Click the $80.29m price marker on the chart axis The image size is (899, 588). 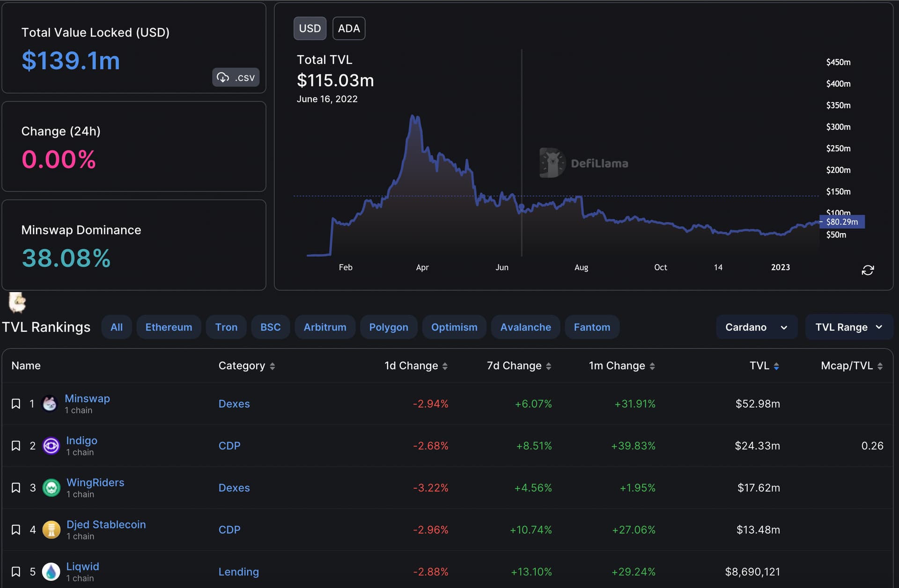pyautogui.click(x=842, y=222)
